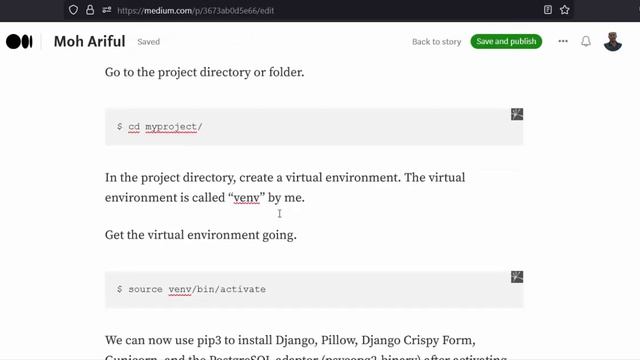Click the Back to story link
Image resolution: width=640 pixels, height=360 pixels.
[436, 42]
